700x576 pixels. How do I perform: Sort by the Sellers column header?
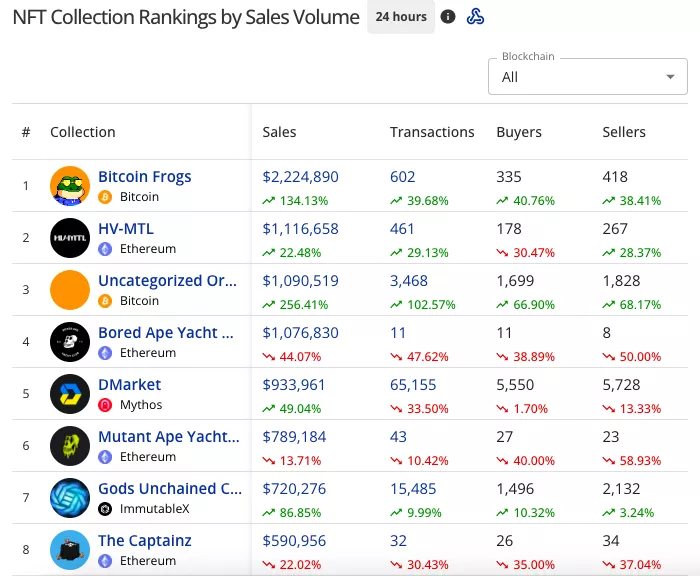coord(624,132)
